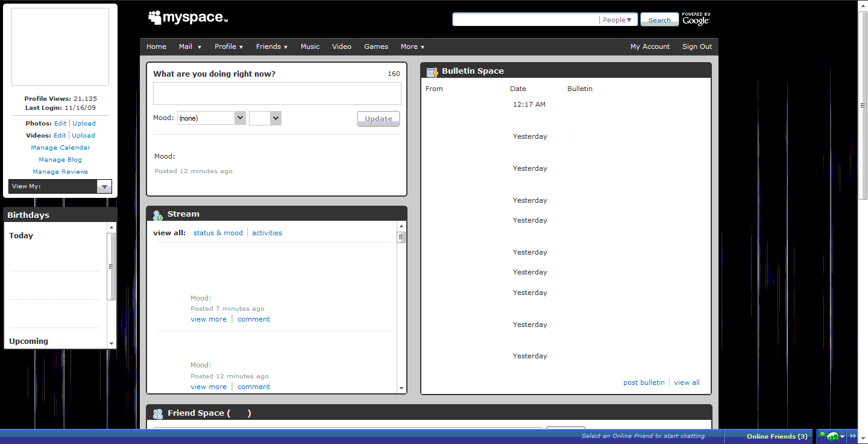Click the profile picture placeholder

pyautogui.click(x=60, y=46)
